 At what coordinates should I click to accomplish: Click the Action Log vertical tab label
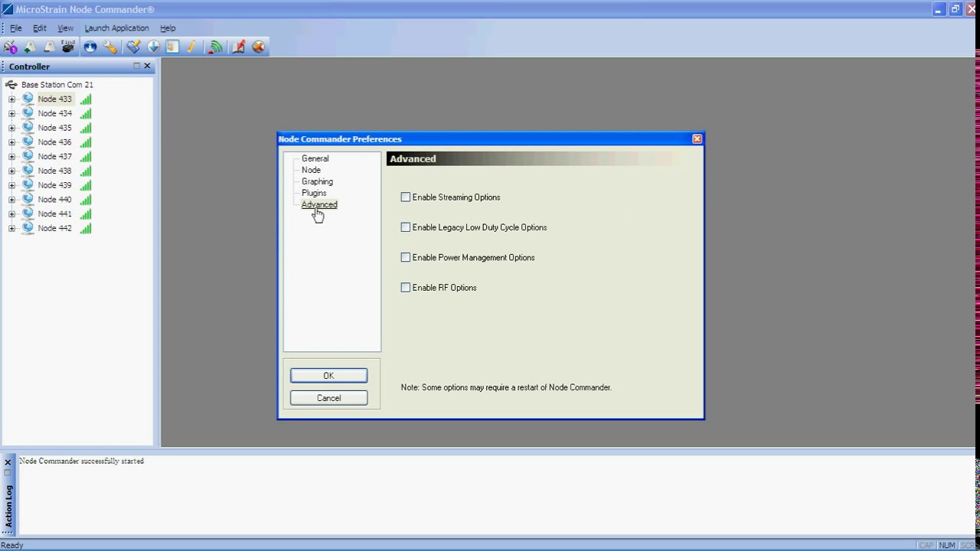pyautogui.click(x=9, y=505)
